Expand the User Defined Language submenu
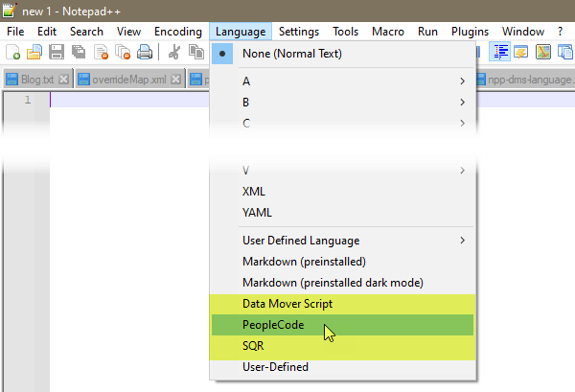 coord(342,241)
